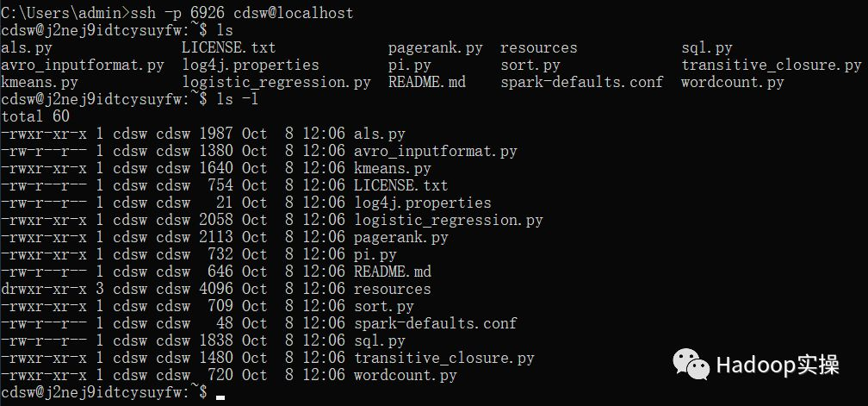This screenshot has width=868, height=406.
Task: Click LICENSE.txt in the long listing
Action: (x=400, y=185)
